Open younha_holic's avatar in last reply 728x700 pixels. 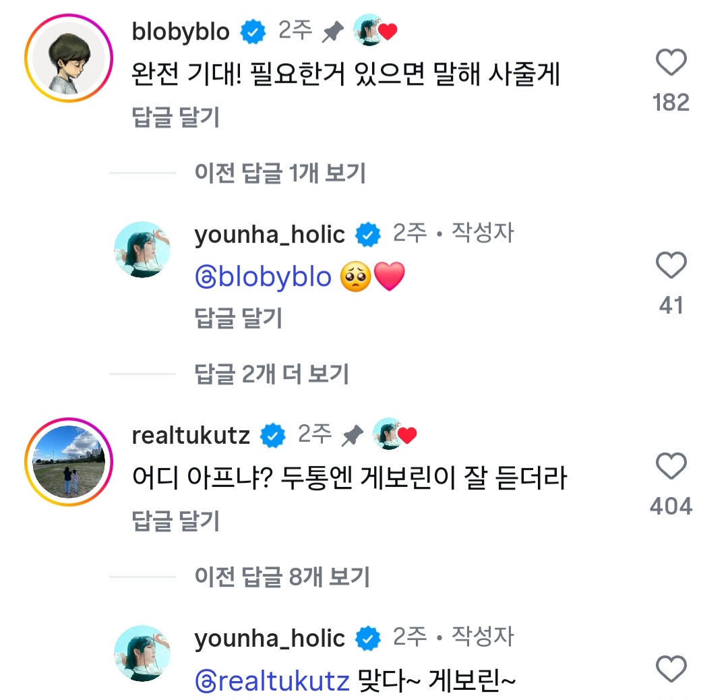(142, 653)
